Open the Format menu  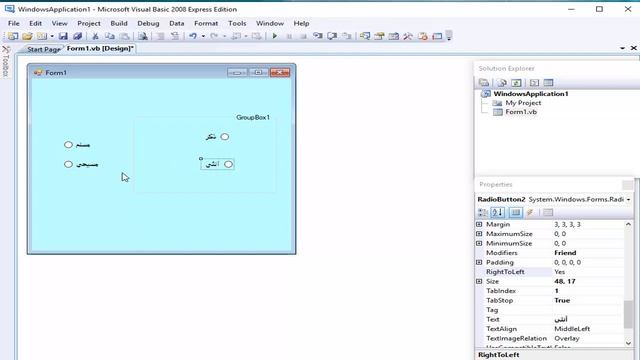[206, 23]
